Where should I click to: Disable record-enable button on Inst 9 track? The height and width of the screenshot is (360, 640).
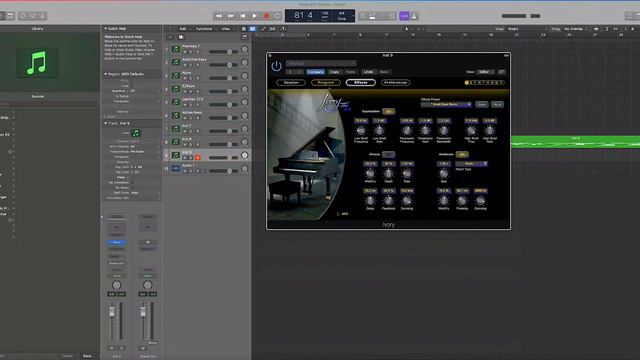click(x=198, y=158)
